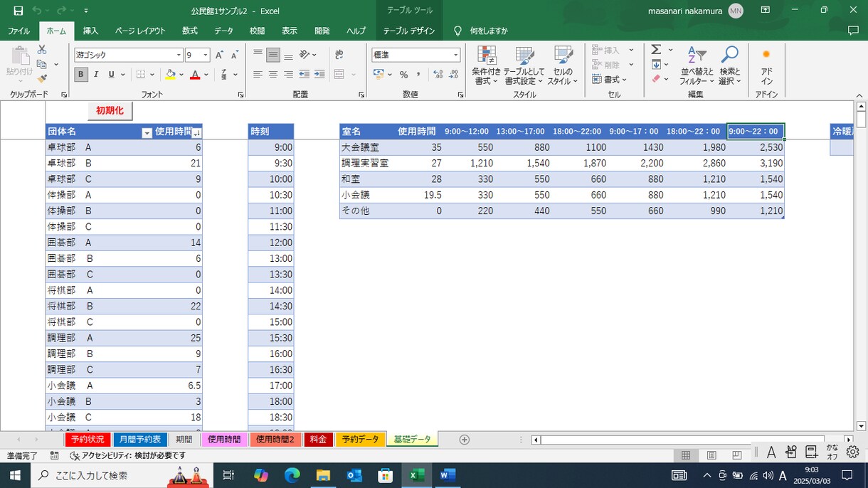Click the increase decimal icon
Screen dimensions: 868x488
[x=438, y=75]
